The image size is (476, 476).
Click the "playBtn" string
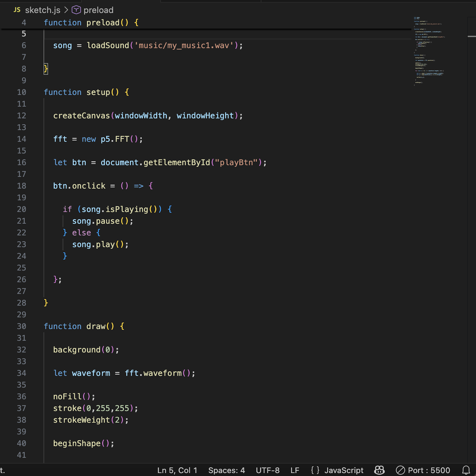236,162
